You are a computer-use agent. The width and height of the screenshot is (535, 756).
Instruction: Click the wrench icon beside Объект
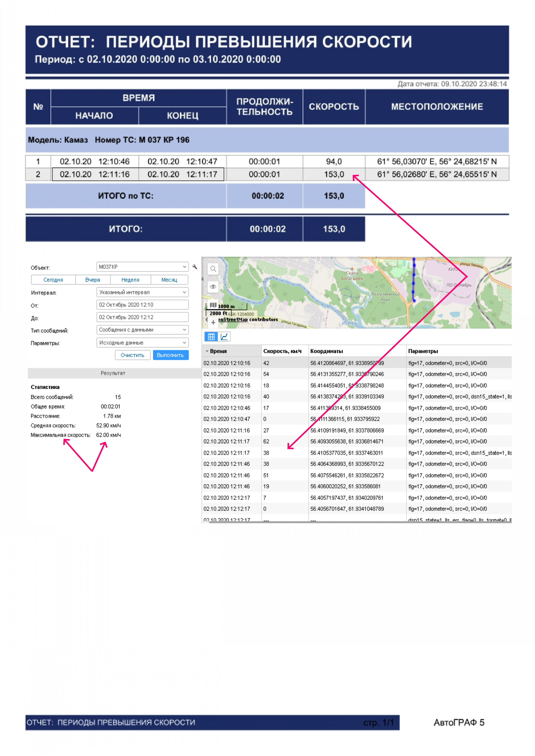[x=195, y=267]
